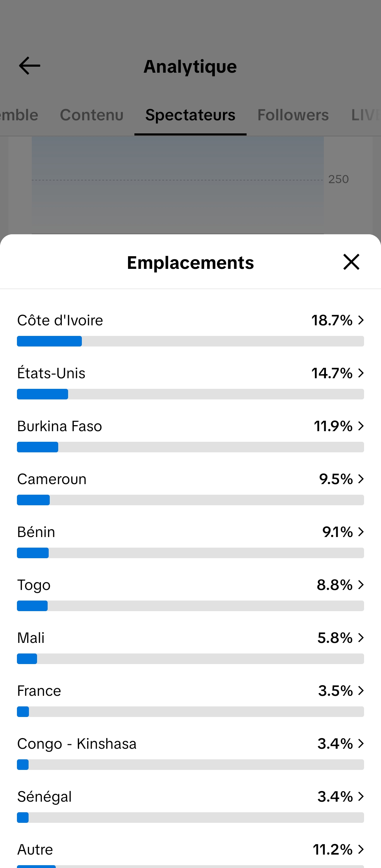Click the Togo 8.8% percentage

coord(334,585)
